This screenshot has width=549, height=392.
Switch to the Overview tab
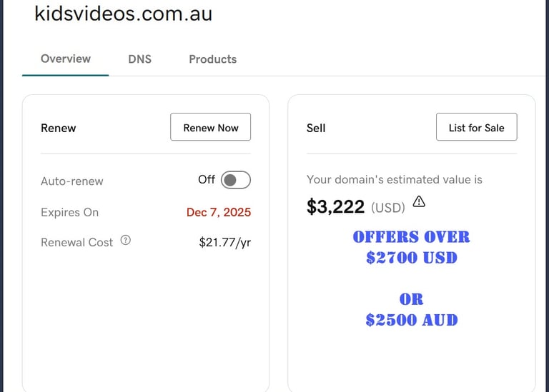(x=66, y=59)
